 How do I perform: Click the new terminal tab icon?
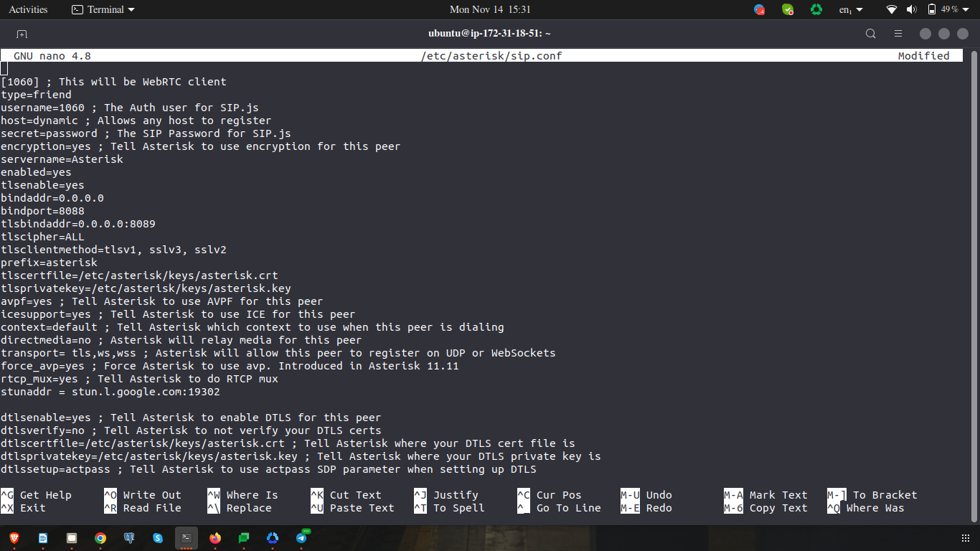[x=22, y=34]
